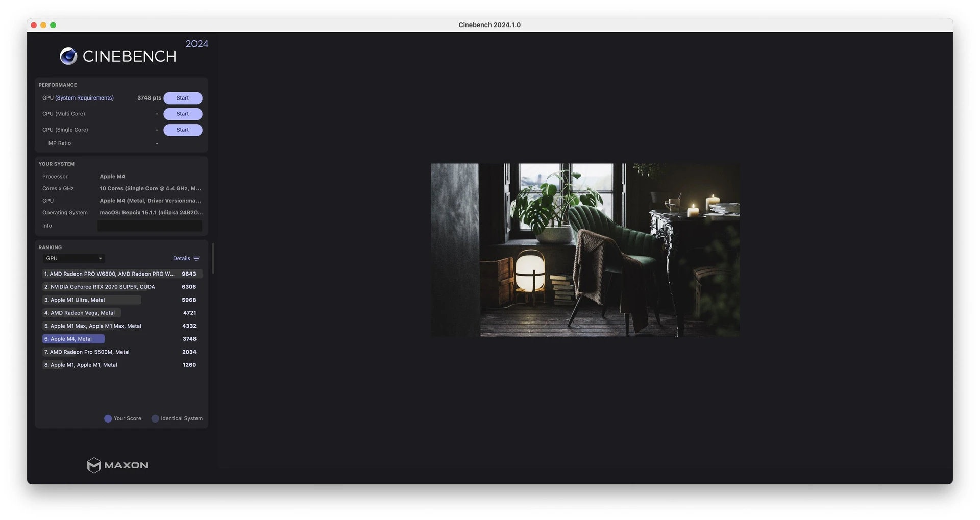
Task: Start the CPU Single Core test
Action: [x=183, y=130]
